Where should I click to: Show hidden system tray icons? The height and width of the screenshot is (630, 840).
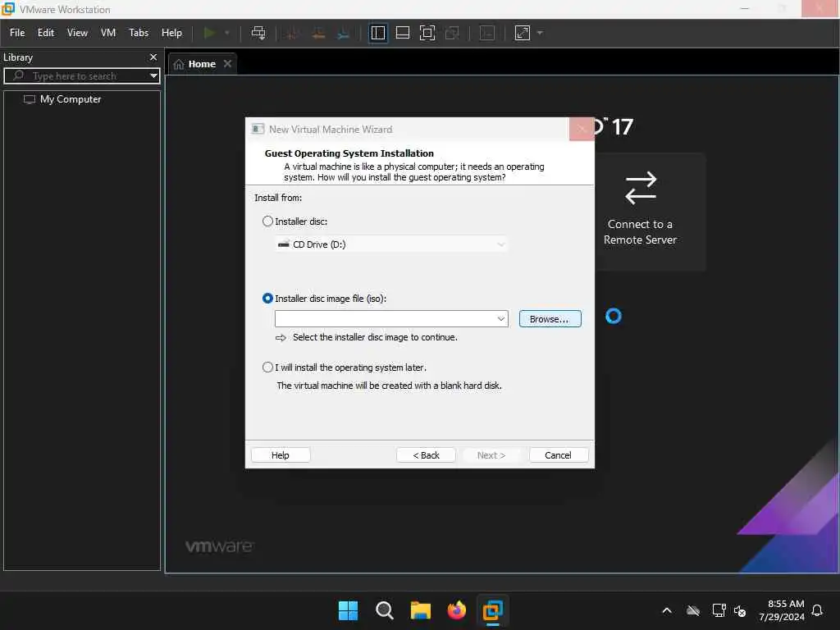(667, 610)
